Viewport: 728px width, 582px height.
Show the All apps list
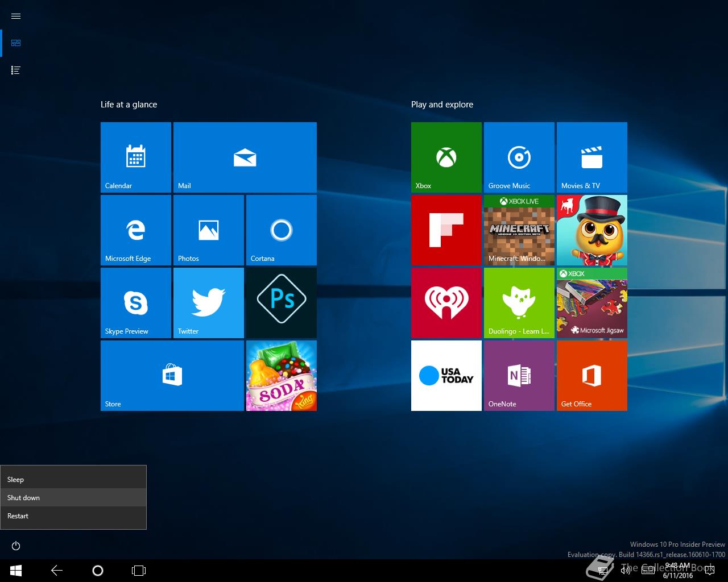(x=16, y=70)
